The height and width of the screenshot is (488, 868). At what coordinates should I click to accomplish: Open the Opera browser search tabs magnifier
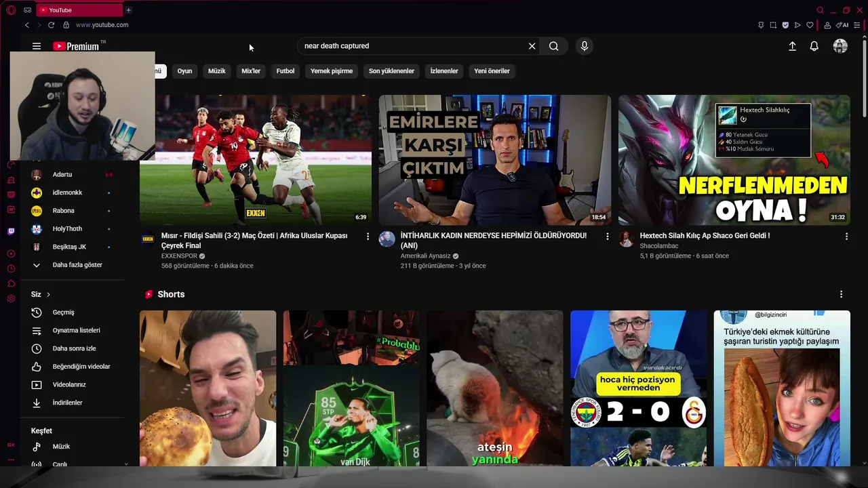[x=820, y=10]
